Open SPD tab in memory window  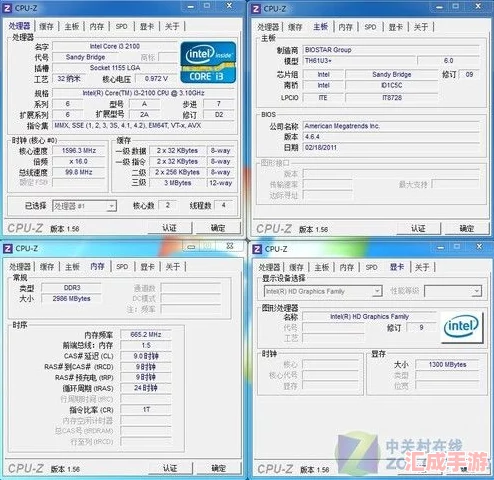[122, 267]
